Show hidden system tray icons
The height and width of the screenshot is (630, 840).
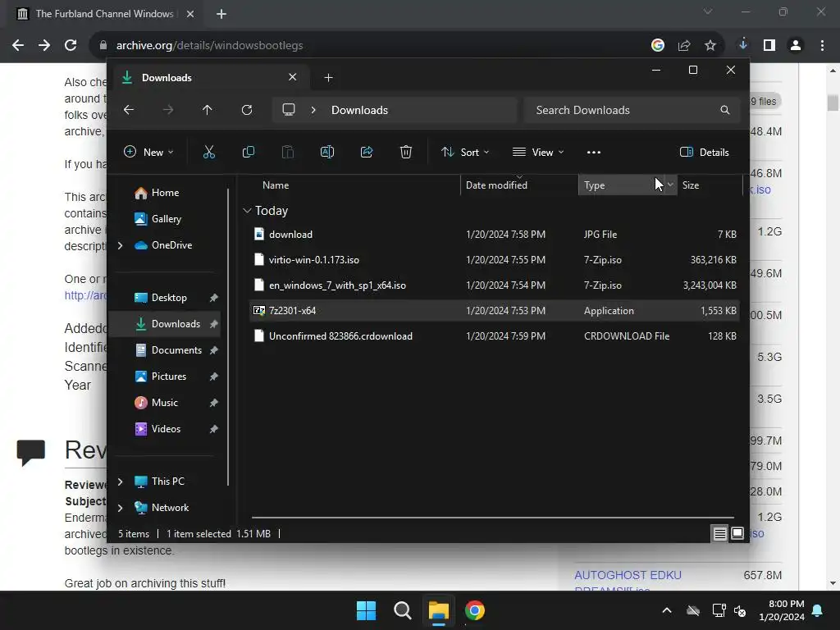point(667,610)
